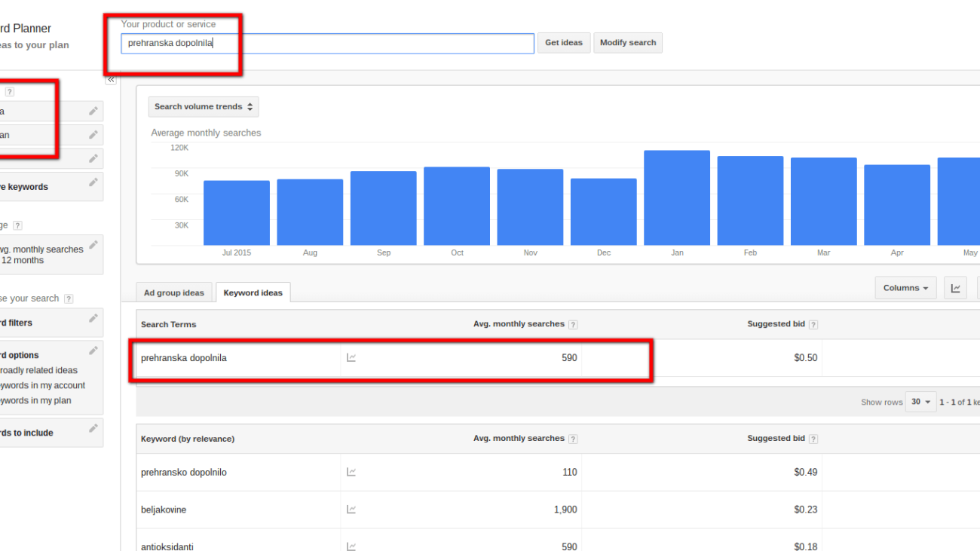980x551 pixels.
Task: Expand the Columns dropdown
Action: (905, 288)
